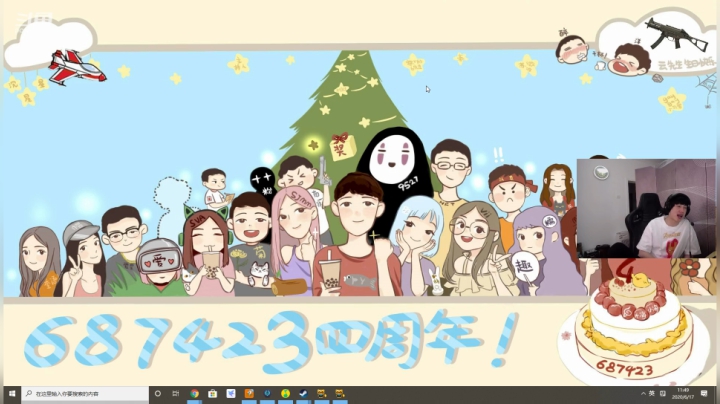Launch Google Chrome from the taskbar
This screenshot has width=720, height=404.
[194, 393]
